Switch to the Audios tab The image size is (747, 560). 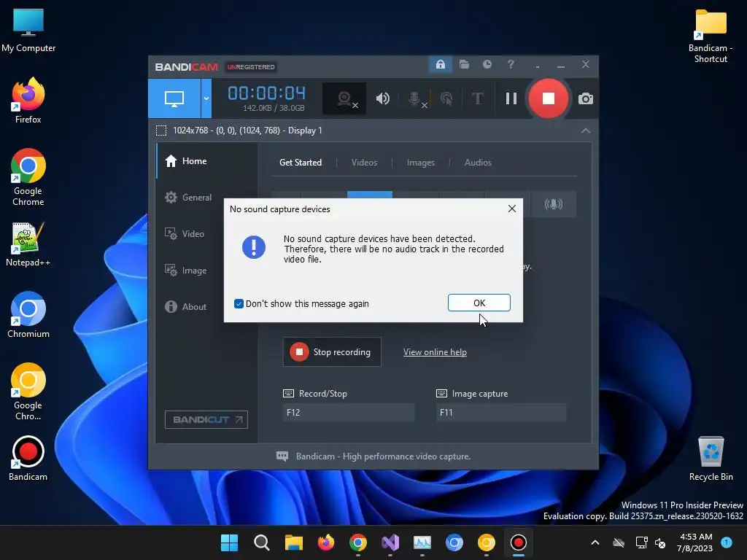tap(478, 163)
